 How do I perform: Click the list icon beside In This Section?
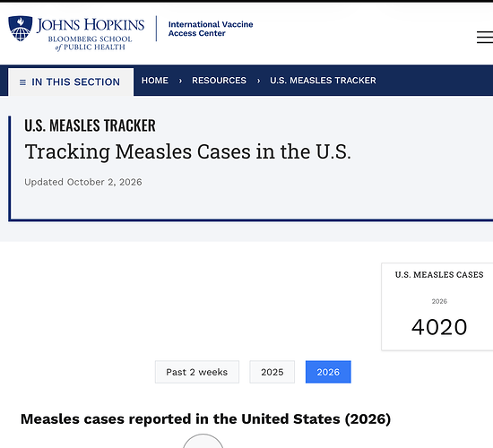point(22,82)
